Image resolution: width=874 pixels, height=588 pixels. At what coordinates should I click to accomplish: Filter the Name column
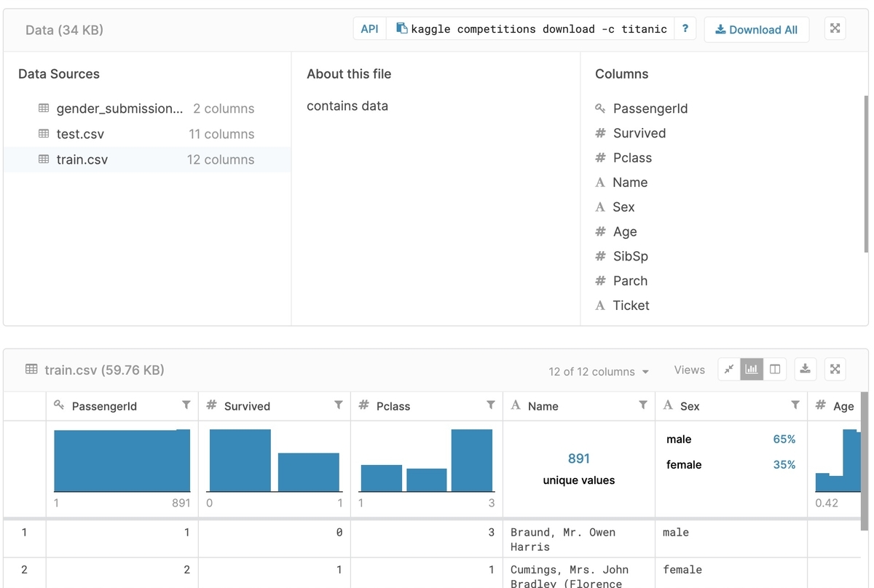(x=643, y=405)
